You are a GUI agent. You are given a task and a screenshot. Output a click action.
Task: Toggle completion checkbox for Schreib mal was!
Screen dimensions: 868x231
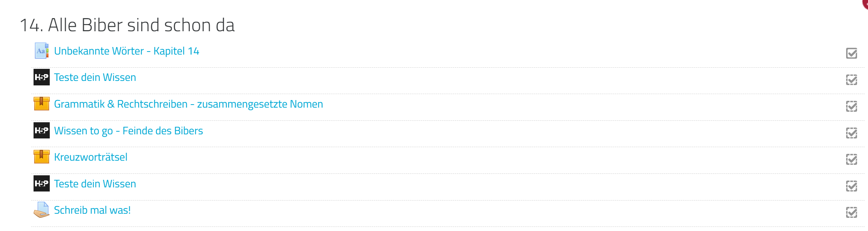click(x=851, y=213)
